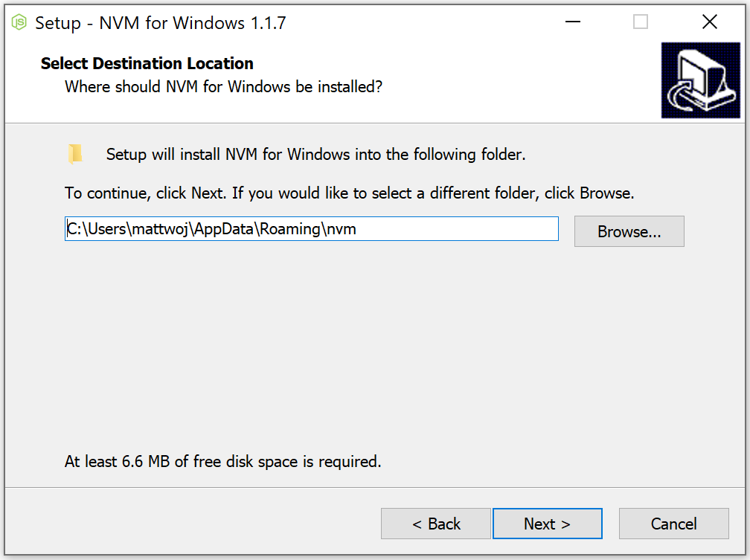
Task: Click the minimize button
Action: [x=572, y=22]
